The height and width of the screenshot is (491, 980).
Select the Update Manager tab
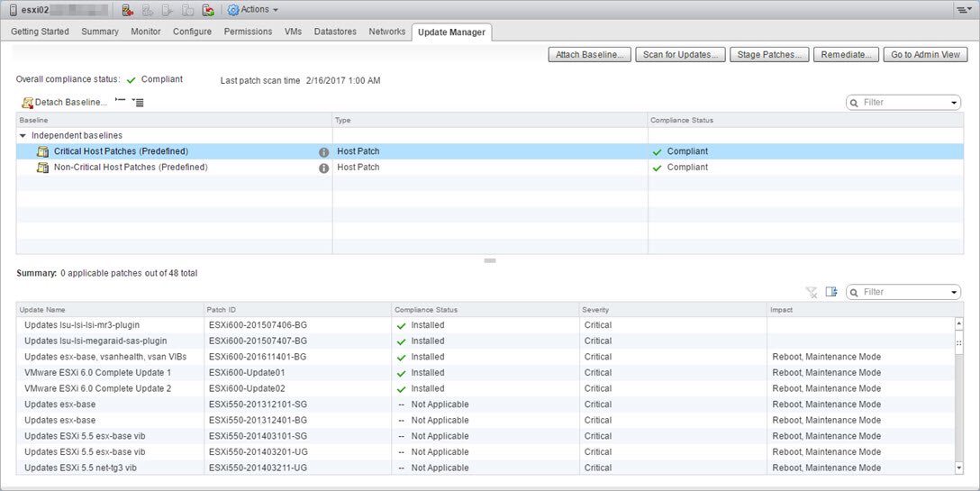click(451, 32)
